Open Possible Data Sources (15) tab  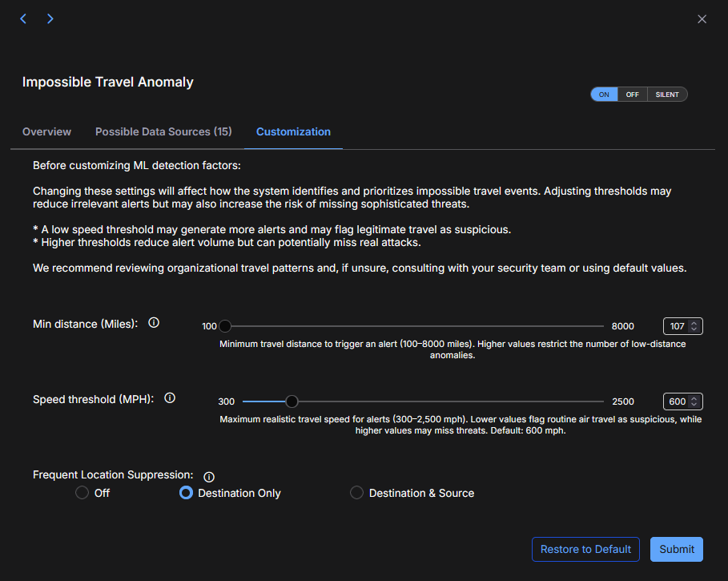(x=163, y=131)
